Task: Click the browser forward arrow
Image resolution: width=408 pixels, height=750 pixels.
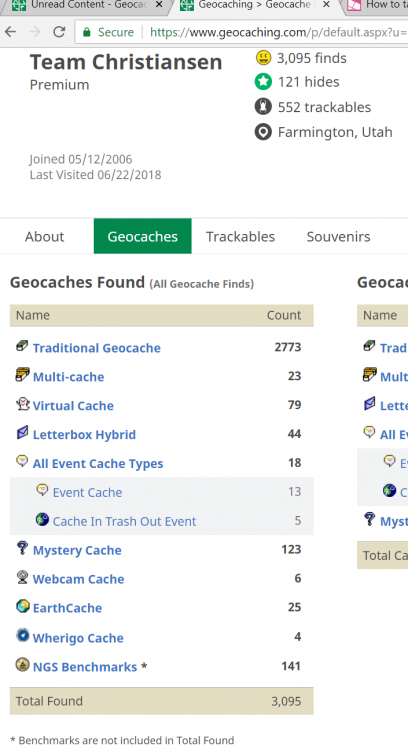Action: coord(34,32)
